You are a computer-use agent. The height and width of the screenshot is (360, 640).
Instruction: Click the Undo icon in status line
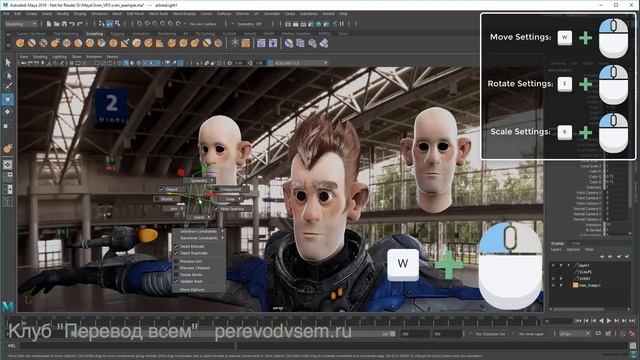coord(72,24)
